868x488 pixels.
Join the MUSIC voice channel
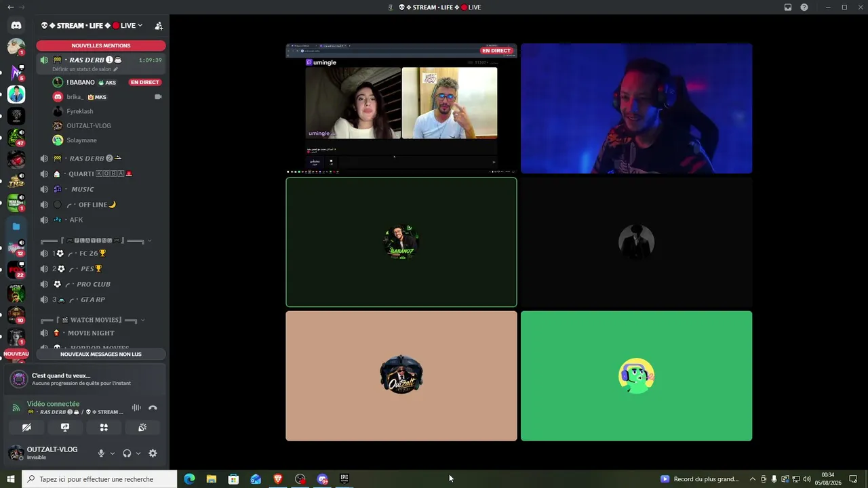[101, 189]
